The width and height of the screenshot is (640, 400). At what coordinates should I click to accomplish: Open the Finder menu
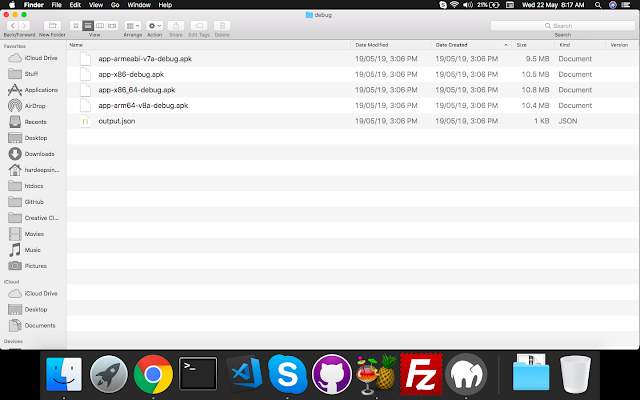click(33, 5)
